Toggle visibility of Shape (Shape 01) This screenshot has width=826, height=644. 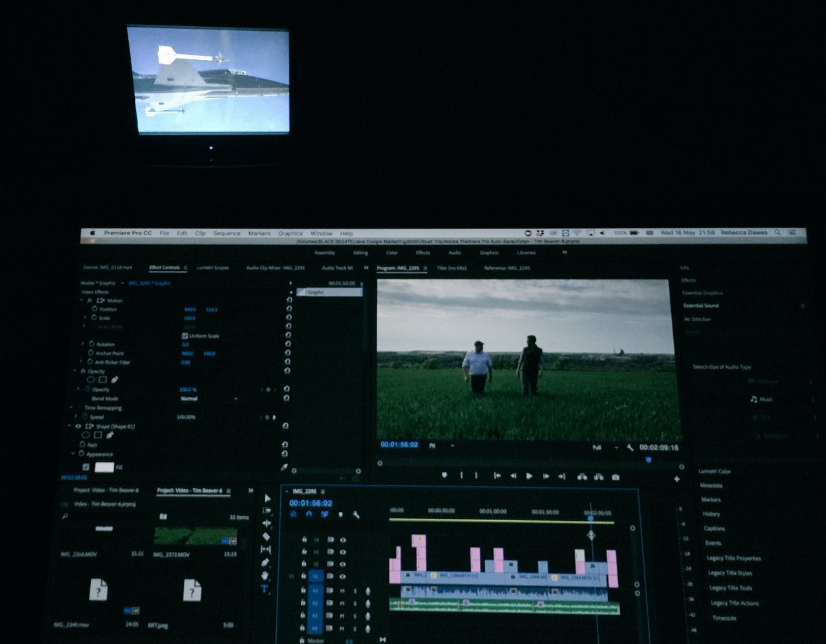(77, 426)
